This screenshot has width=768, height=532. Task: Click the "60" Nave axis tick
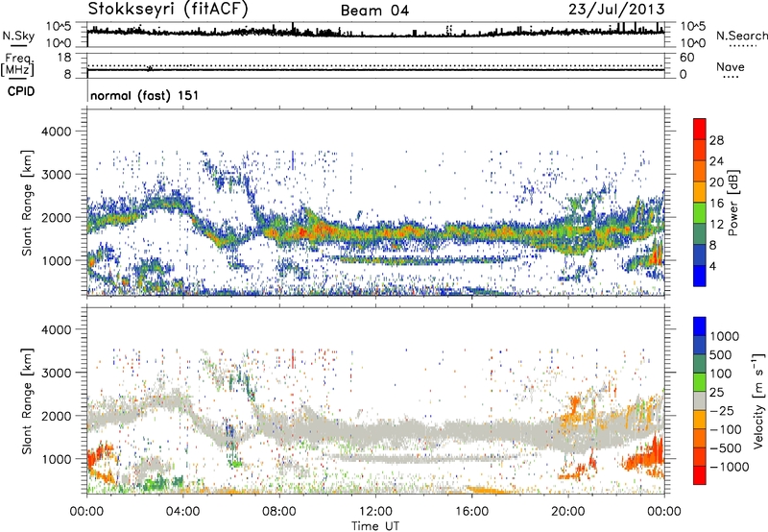pos(686,58)
